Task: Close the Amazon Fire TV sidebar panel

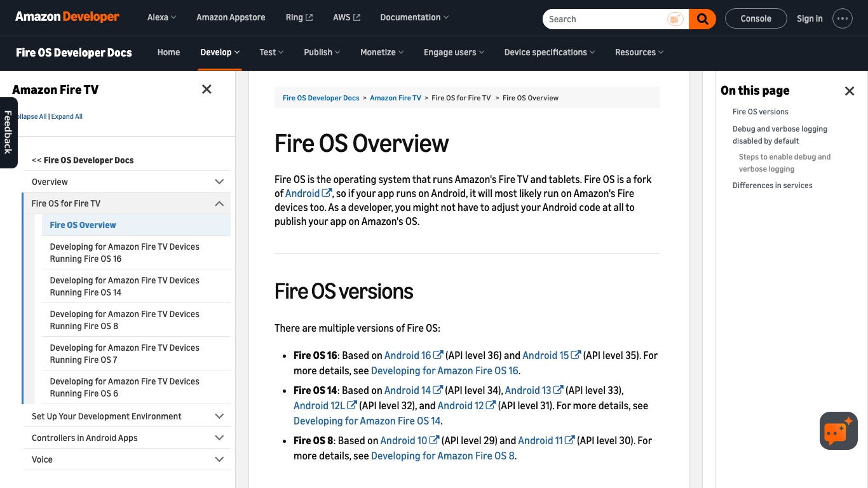Action: (x=207, y=90)
